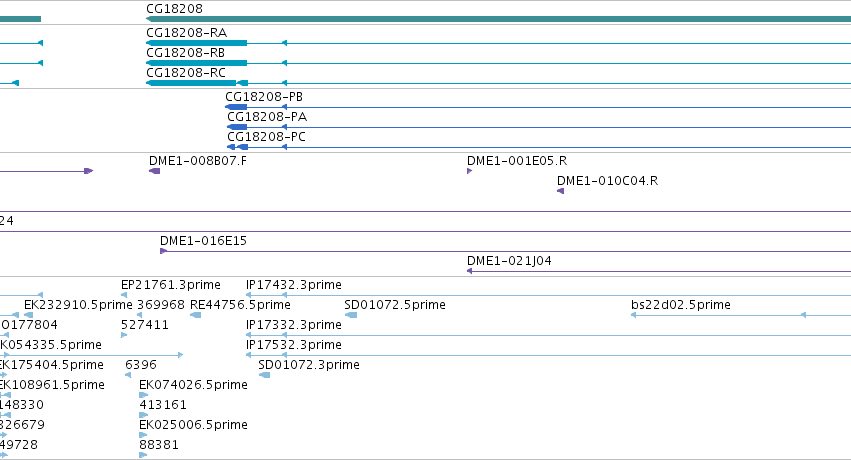Select the CG18208 gene bar

coord(498,19)
